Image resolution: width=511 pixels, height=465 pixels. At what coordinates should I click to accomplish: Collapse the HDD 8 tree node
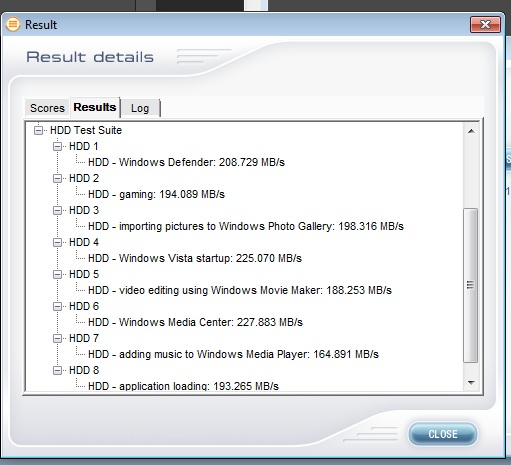click(58, 370)
